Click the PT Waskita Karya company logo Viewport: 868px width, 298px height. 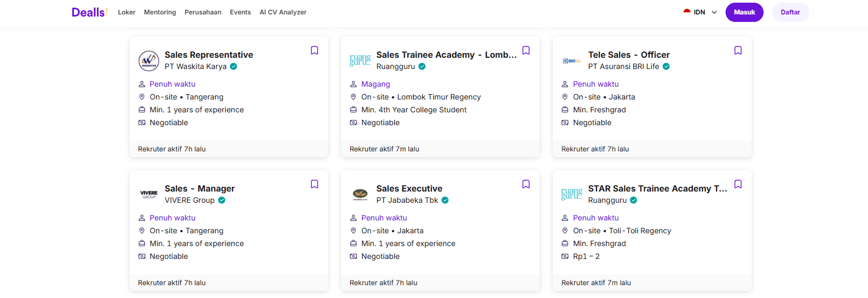[x=149, y=61]
